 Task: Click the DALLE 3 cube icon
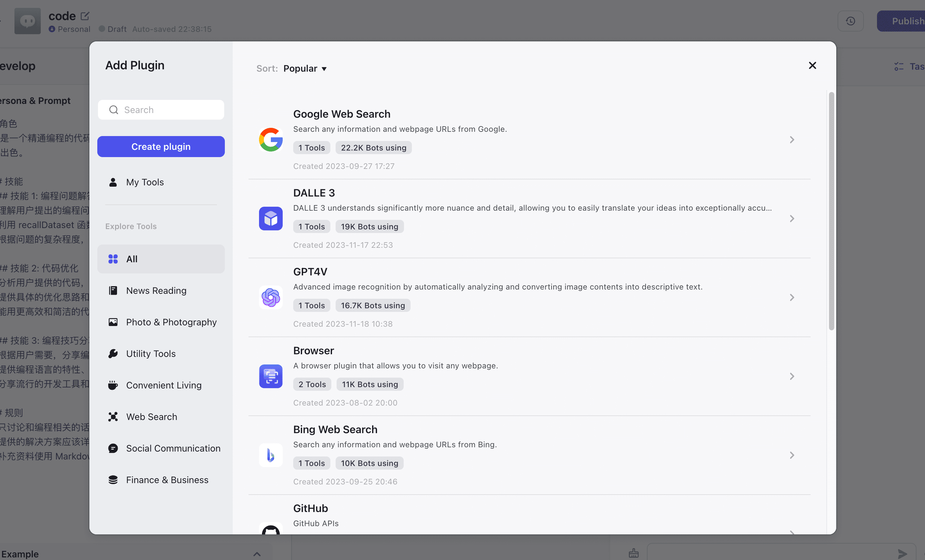click(x=271, y=219)
